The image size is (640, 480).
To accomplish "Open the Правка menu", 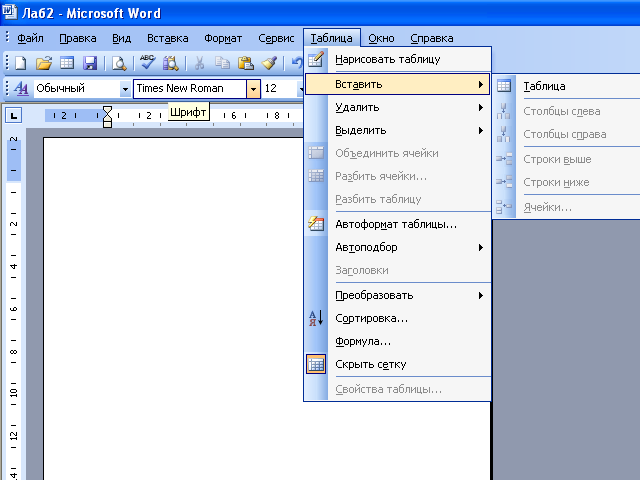I will click(x=78, y=38).
